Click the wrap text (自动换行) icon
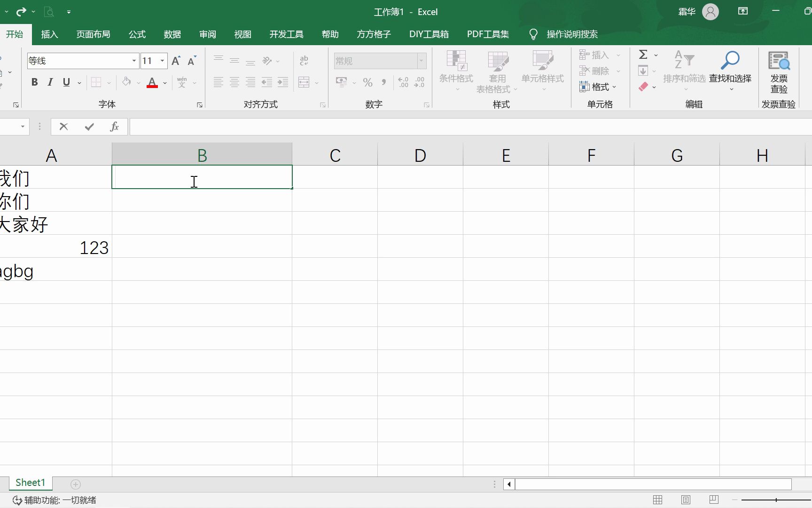This screenshot has width=812, height=508. 304,61
